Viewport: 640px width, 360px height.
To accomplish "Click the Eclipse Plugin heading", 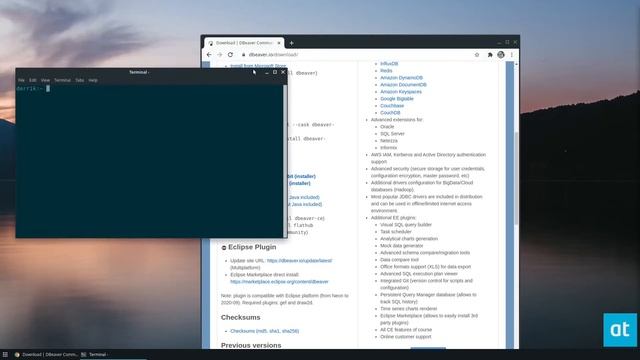I will click(252, 247).
